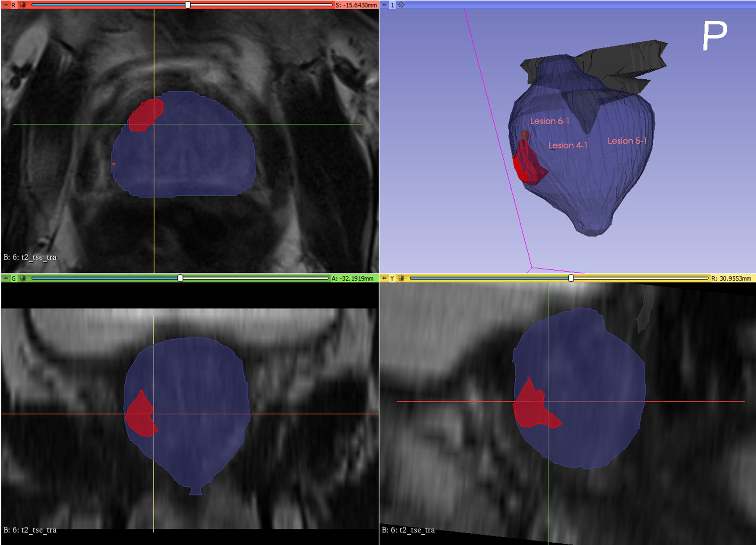Select the G view label on the green slice bar
The height and width of the screenshot is (545, 756).
(x=13, y=279)
